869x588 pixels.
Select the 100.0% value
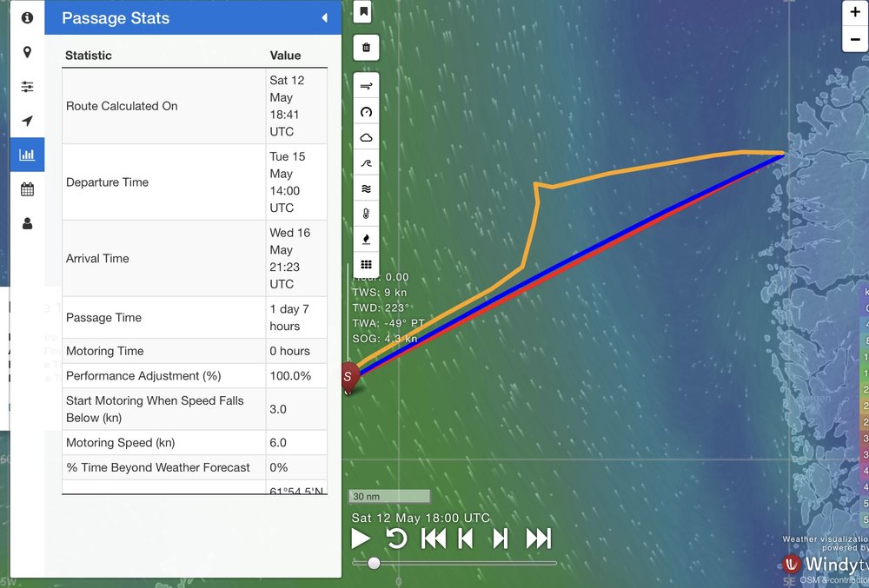290,376
